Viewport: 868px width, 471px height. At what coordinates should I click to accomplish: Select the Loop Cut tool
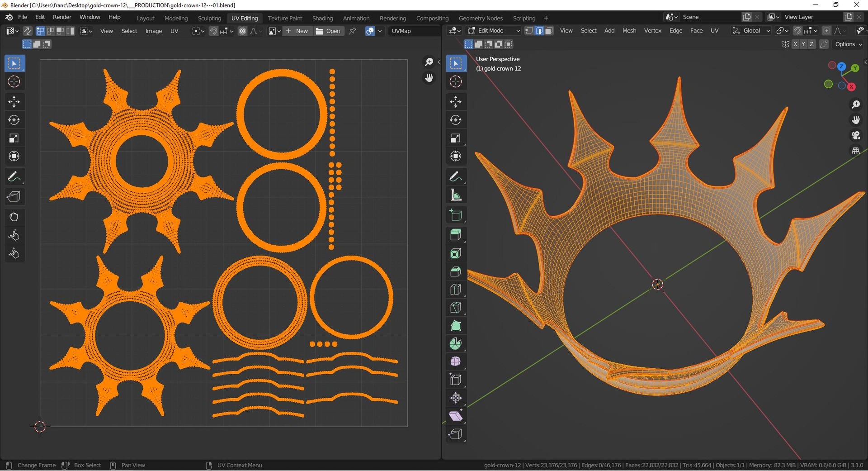pyautogui.click(x=456, y=290)
